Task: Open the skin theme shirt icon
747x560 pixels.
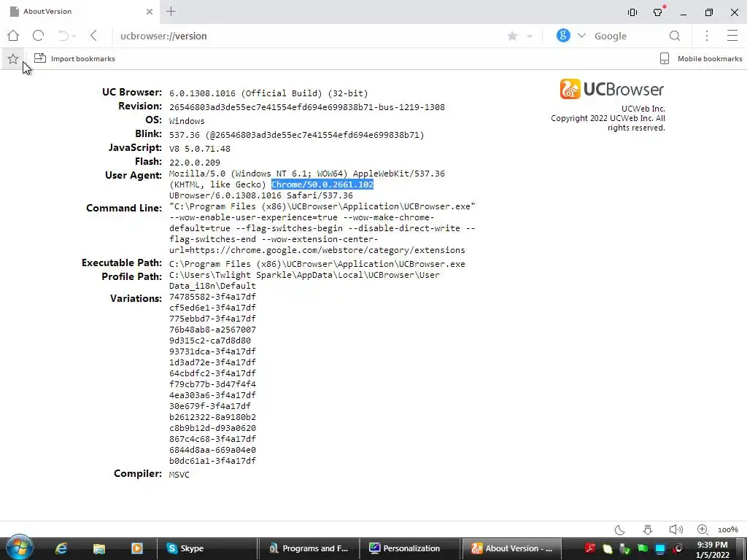Action: [659, 12]
